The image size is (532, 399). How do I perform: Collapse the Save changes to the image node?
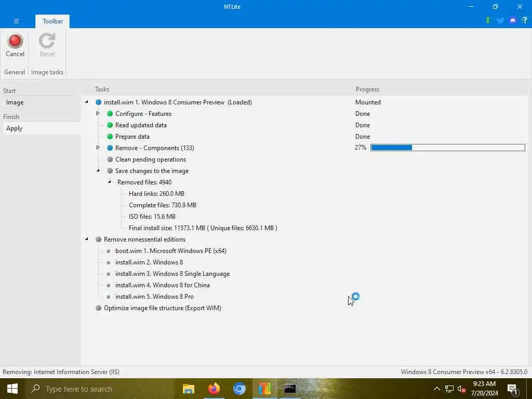98,170
